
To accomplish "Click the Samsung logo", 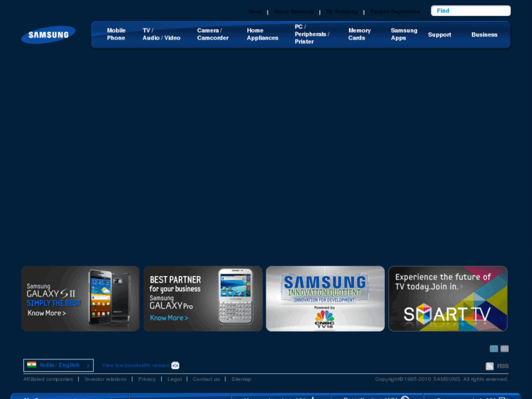I will [x=48, y=34].
